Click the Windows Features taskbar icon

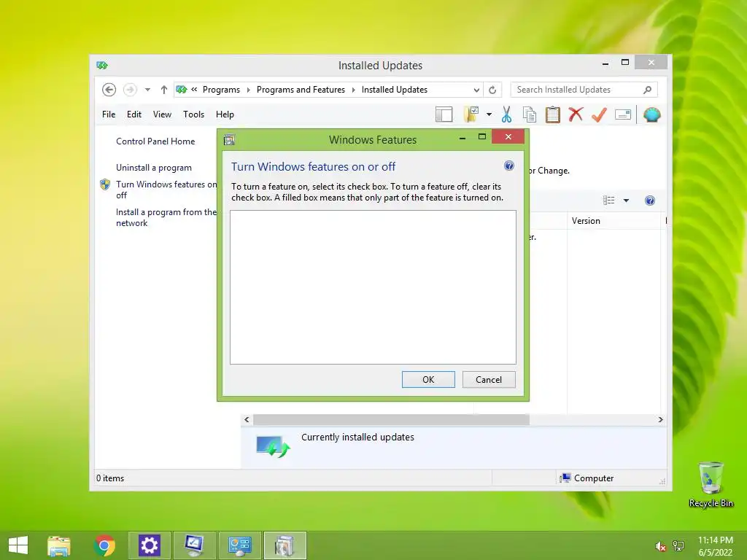point(285,545)
